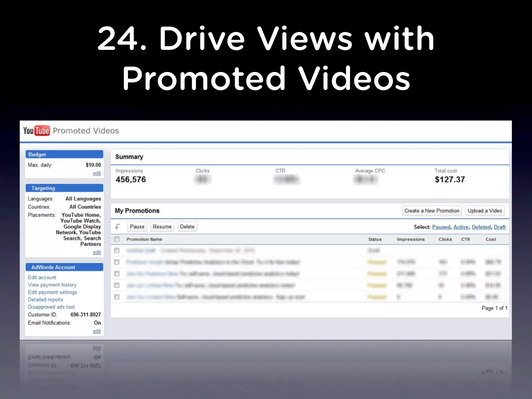The image size is (532, 399).
Task: Check the Draft promotion row checkbox
Action: coord(117,250)
